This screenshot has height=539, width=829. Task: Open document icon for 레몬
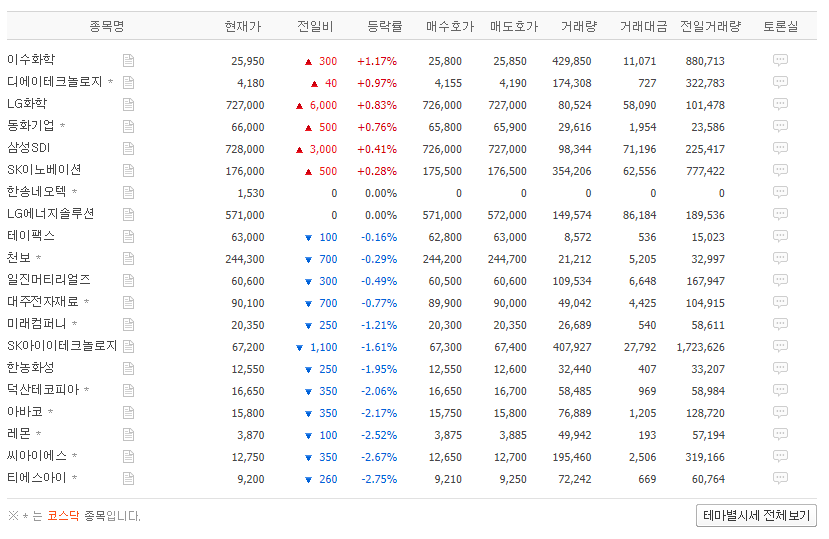pos(128,435)
